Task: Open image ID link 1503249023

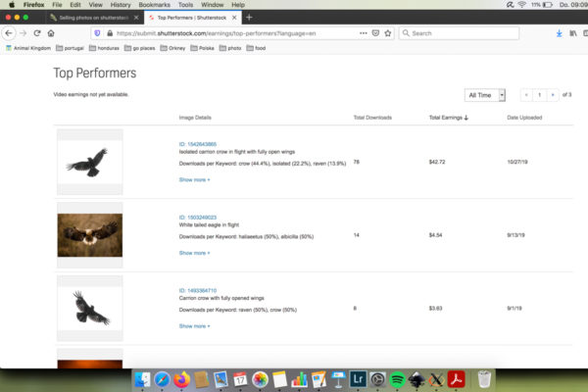Action: (198, 218)
